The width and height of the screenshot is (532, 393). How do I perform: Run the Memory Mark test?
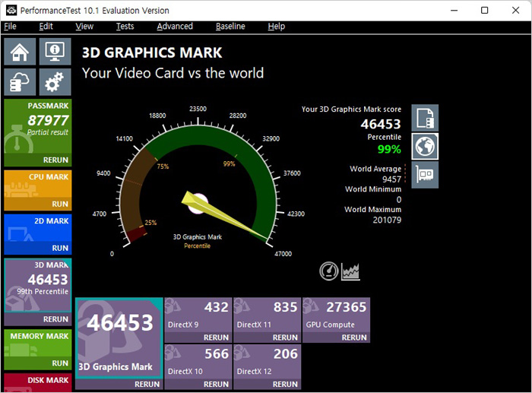pos(60,363)
